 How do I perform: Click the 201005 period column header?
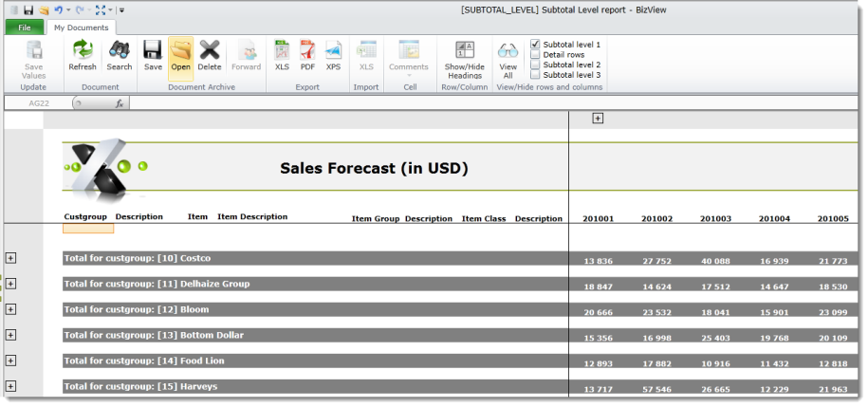pos(833,219)
